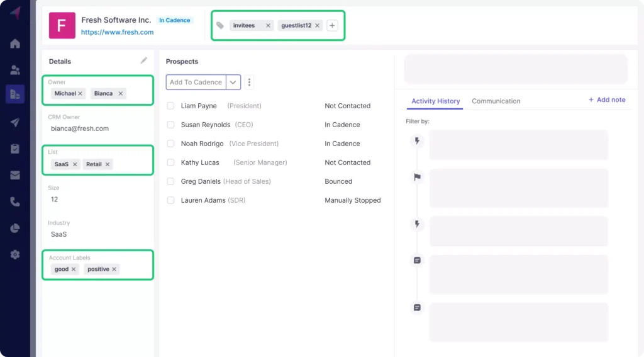Open the https://www.fresh.com link
Viewport: 644px width, 357px height.
point(117,32)
